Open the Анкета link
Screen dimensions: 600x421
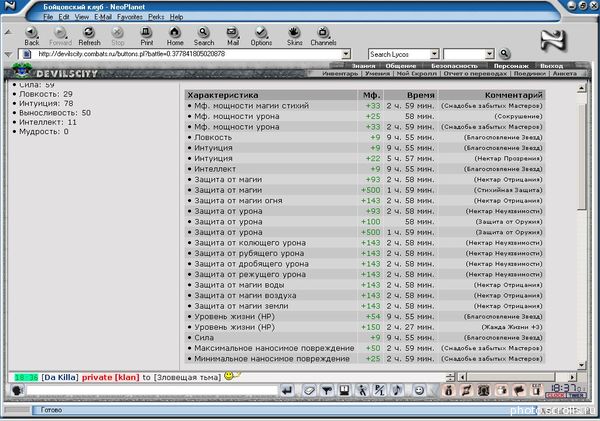click(564, 73)
